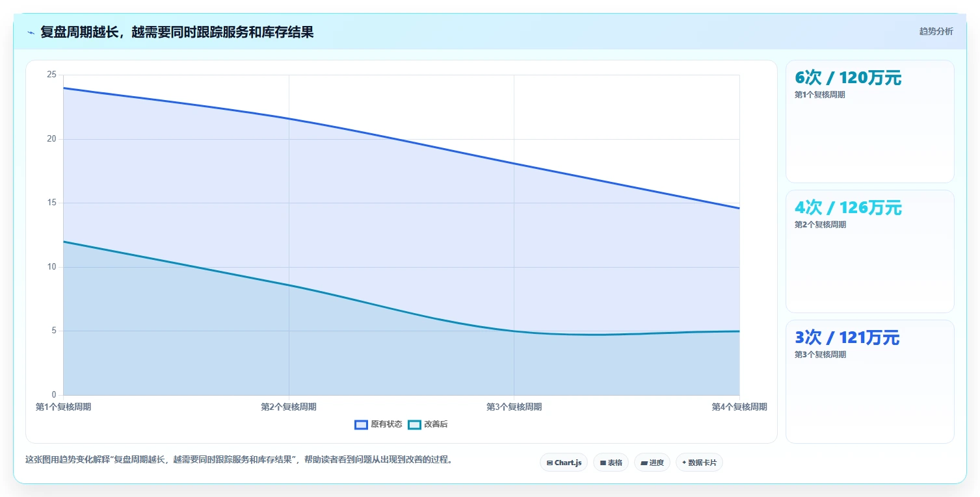The height and width of the screenshot is (497, 980).
Task: Click the 第4个复核周期 x-axis label
Action: 739,407
